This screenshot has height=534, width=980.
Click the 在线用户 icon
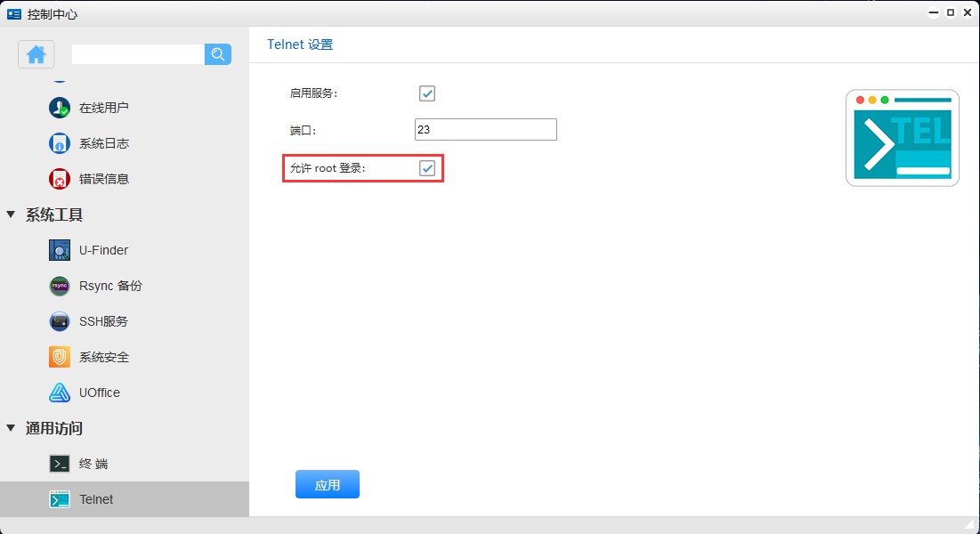pyautogui.click(x=59, y=108)
